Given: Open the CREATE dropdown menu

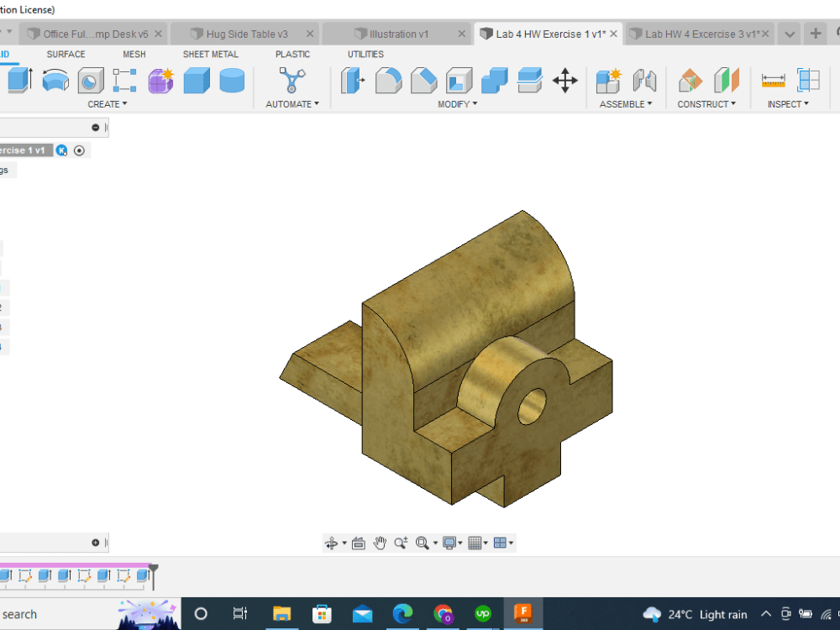Looking at the screenshot, I should click(108, 104).
